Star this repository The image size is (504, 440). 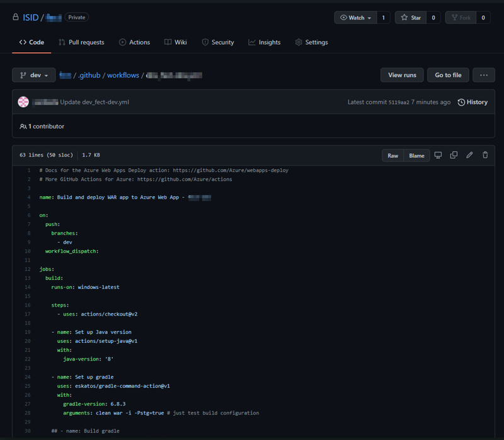[x=411, y=18]
